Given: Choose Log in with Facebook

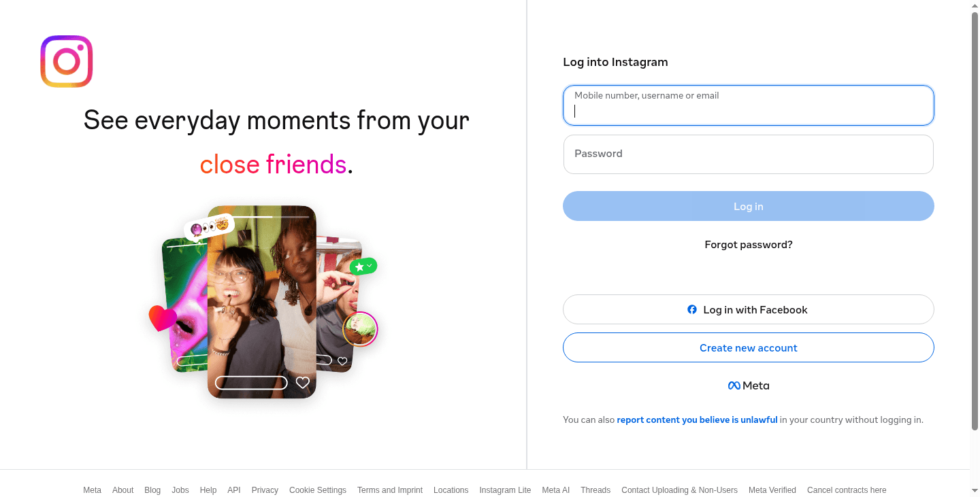Looking at the screenshot, I should pos(749,309).
